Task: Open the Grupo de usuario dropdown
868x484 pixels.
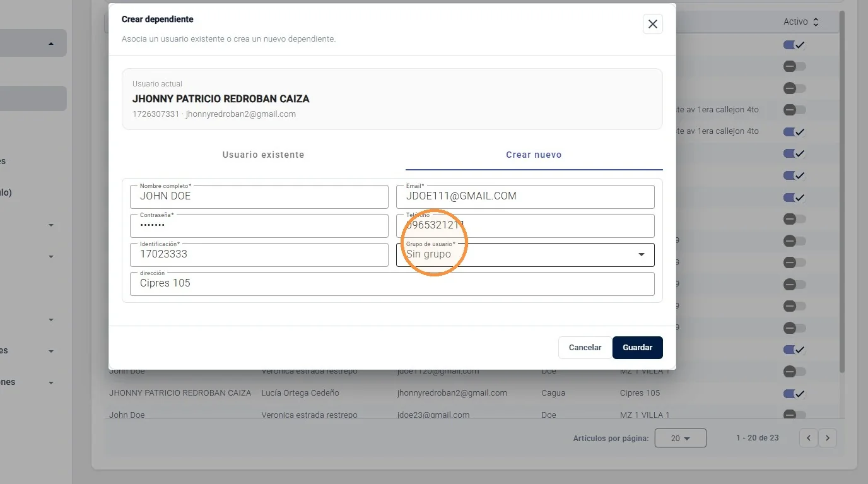Action: pyautogui.click(x=525, y=255)
